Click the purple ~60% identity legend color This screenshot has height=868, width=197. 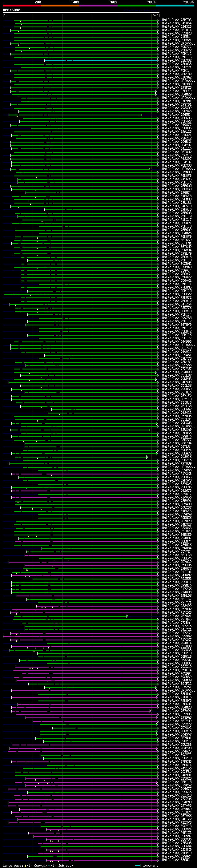(x=98, y=6)
